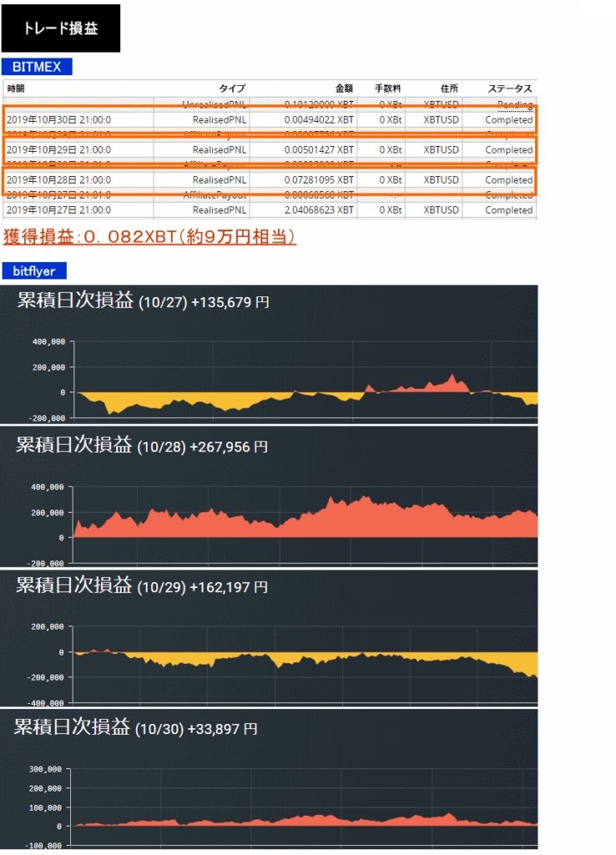
Task: Click the タイプ column header
Action: pyautogui.click(x=232, y=88)
